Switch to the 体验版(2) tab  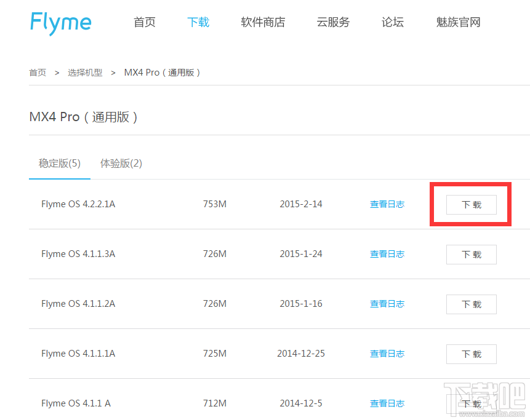121,164
